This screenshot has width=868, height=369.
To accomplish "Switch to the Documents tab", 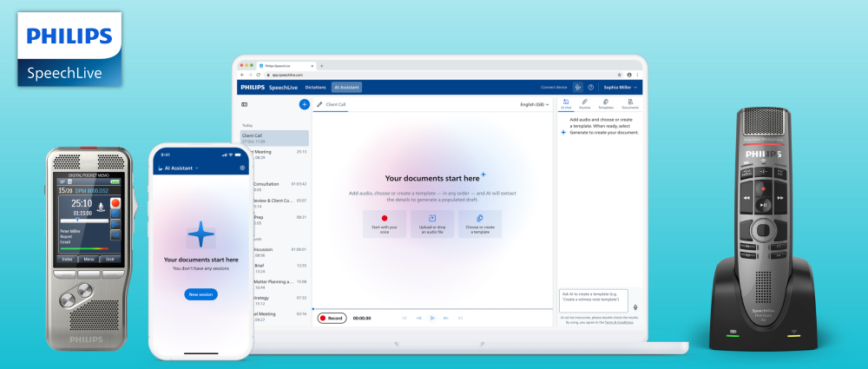I will [x=630, y=104].
